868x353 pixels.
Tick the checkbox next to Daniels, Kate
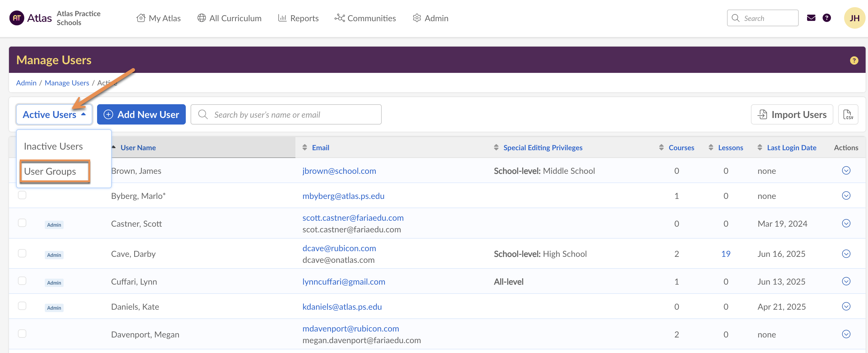22,306
